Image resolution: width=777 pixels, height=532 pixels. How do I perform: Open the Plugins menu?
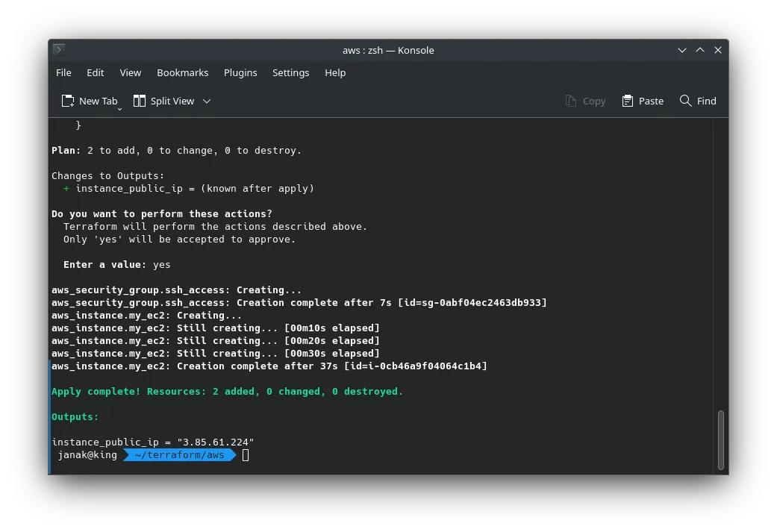(x=240, y=72)
